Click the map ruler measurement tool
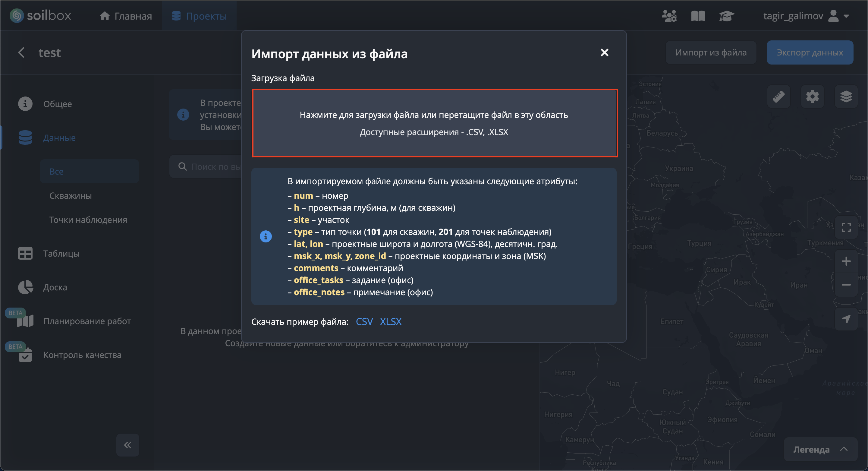Screen dimensions: 868x471 click(x=778, y=97)
